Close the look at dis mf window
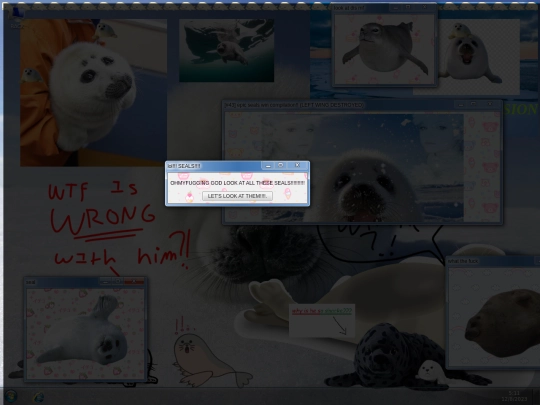 coord(424,7)
